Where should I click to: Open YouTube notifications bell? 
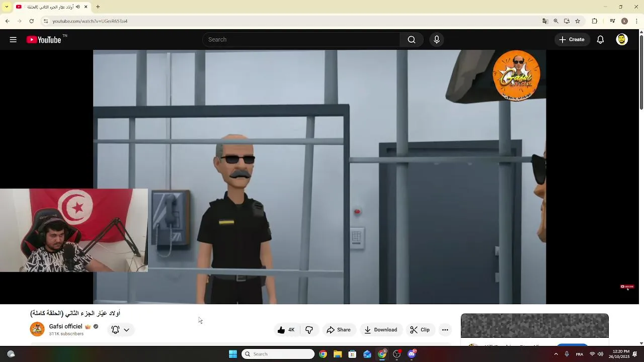point(600,40)
